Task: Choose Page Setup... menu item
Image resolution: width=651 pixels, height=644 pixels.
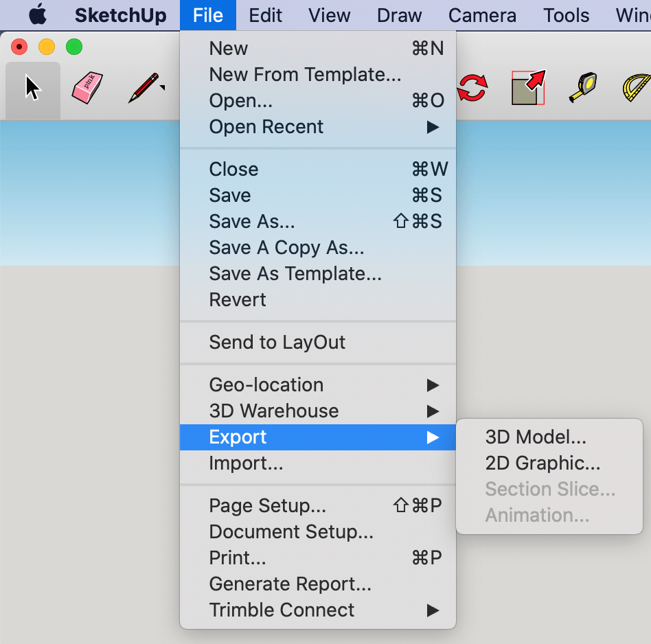Action: (318, 506)
